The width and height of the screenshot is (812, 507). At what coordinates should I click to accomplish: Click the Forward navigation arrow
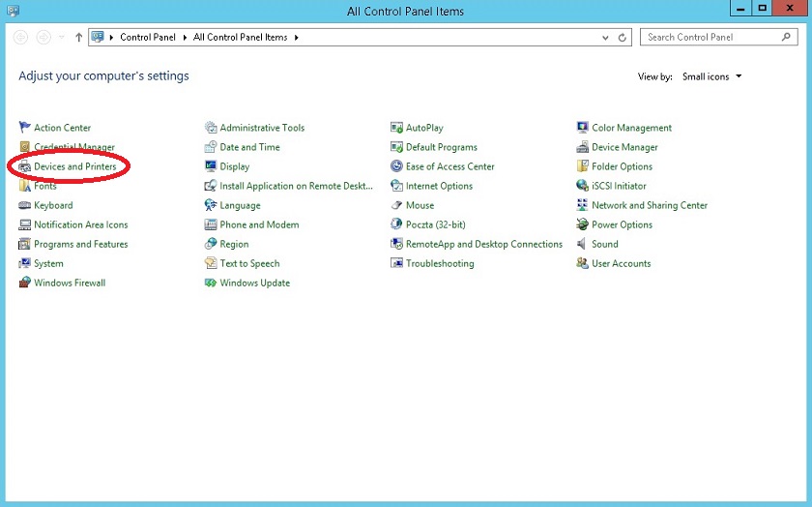coord(43,38)
